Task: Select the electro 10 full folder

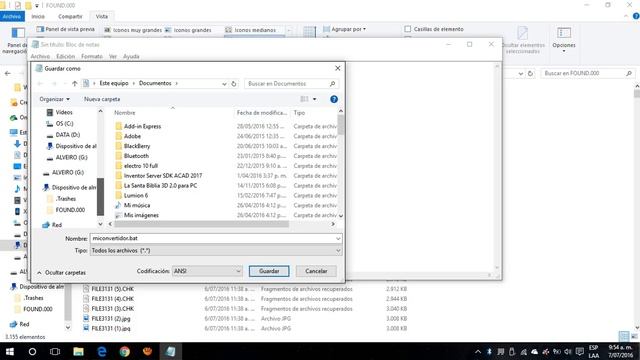Action: [141, 166]
